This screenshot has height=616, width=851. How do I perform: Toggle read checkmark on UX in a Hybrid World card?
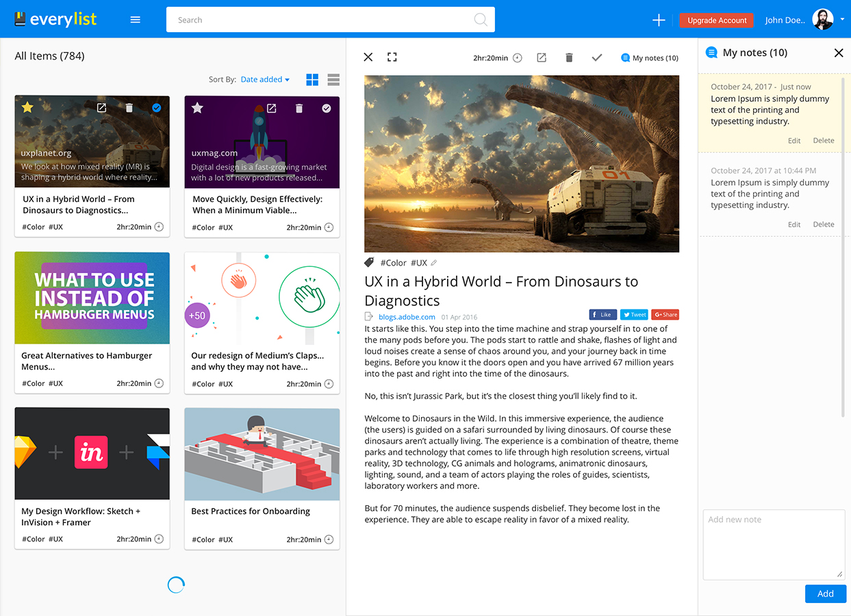[157, 108]
